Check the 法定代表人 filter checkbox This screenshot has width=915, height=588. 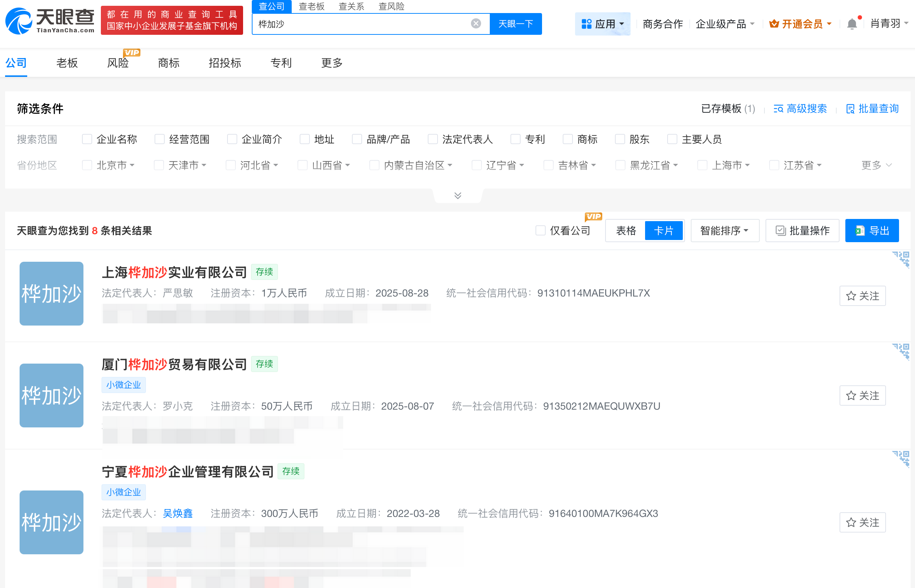tap(433, 139)
